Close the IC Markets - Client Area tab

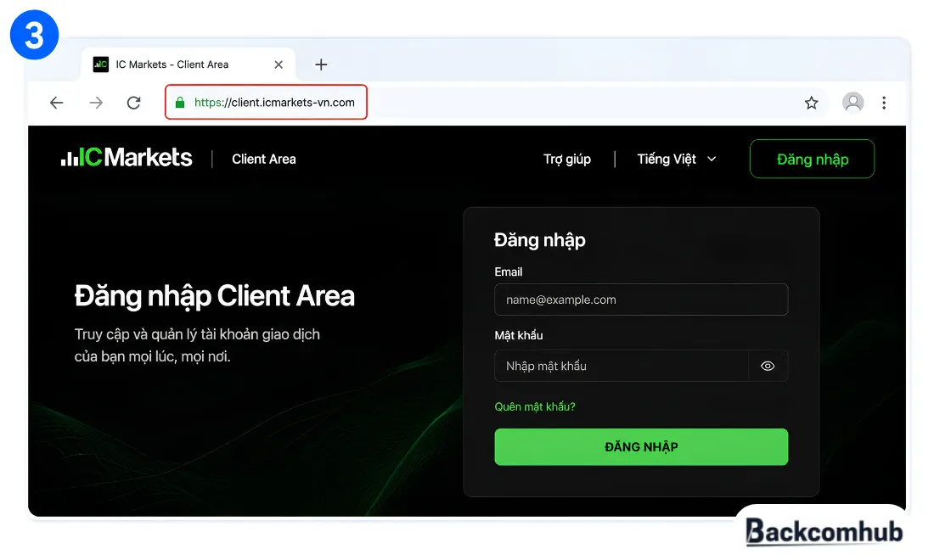pyautogui.click(x=279, y=64)
